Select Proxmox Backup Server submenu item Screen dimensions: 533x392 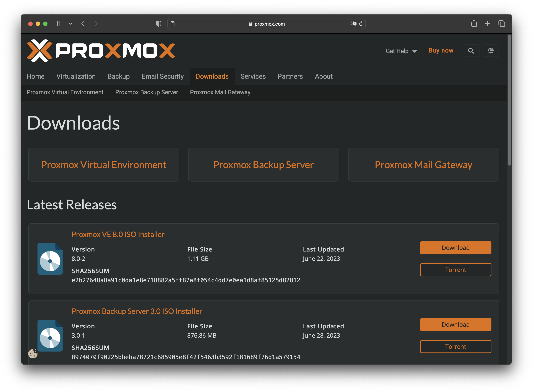point(146,92)
